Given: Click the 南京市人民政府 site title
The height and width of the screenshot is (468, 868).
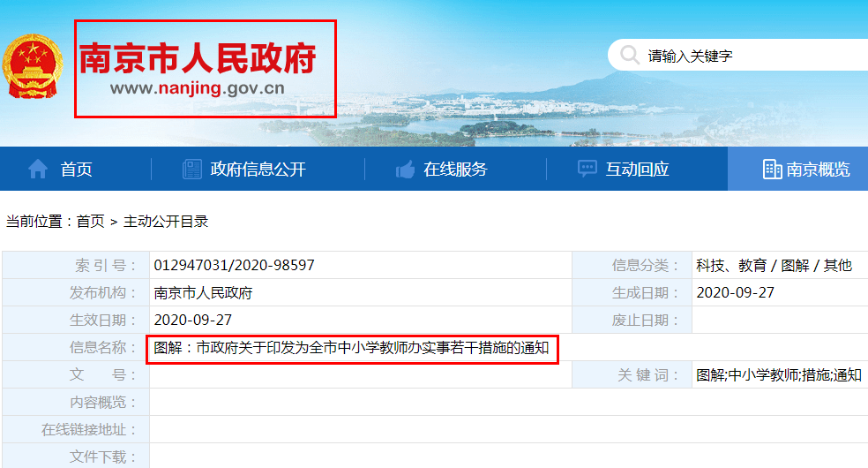Looking at the screenshot, I should coord(198,58).
